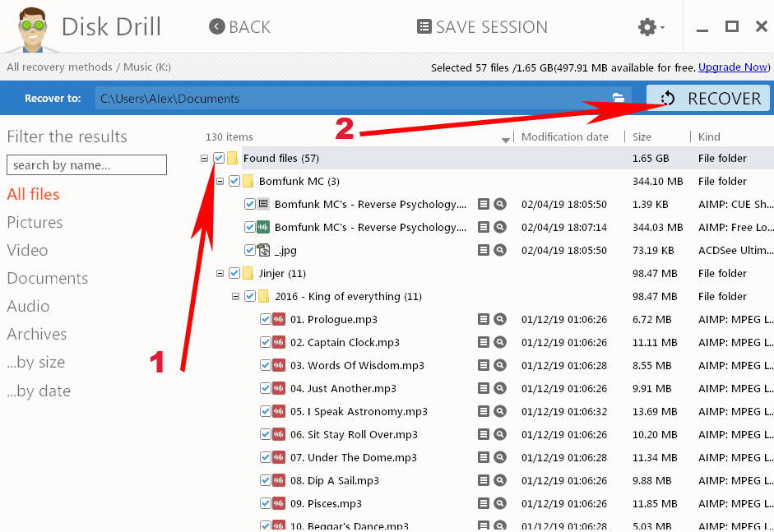Click the Disk Drill mascot logo
The image size is (774, 532).
point(33,30)
